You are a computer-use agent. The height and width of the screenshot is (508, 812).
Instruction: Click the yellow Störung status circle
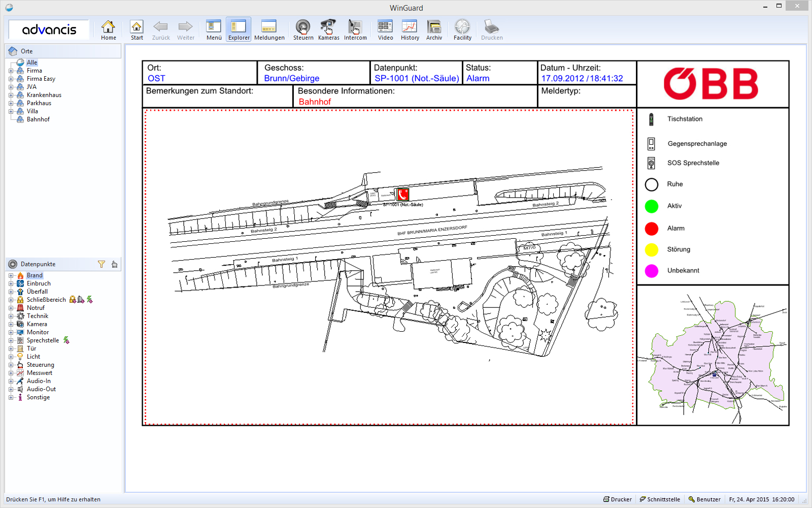652,249
